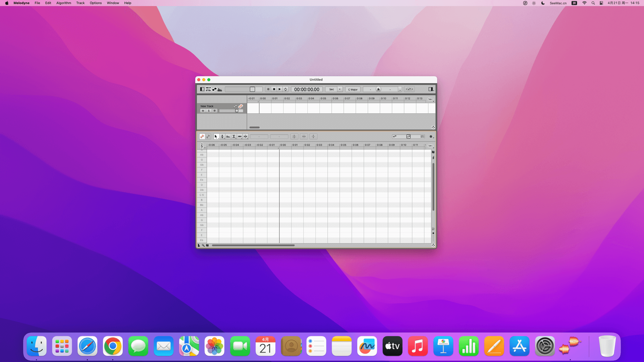Screen dimensions: 644x362
Task: Toggle the Autostretch button
Action: tap(409, 89)
